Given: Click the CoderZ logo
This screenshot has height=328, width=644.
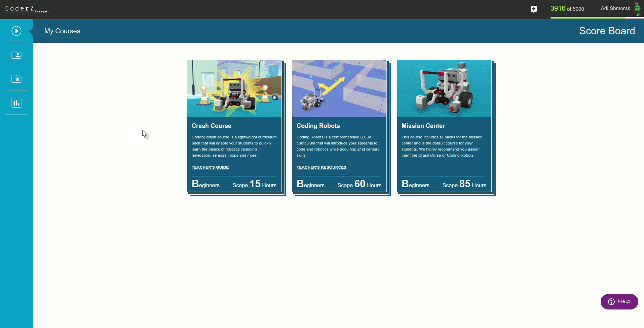Looking at the screenshot, I should [x=20, y=9].
